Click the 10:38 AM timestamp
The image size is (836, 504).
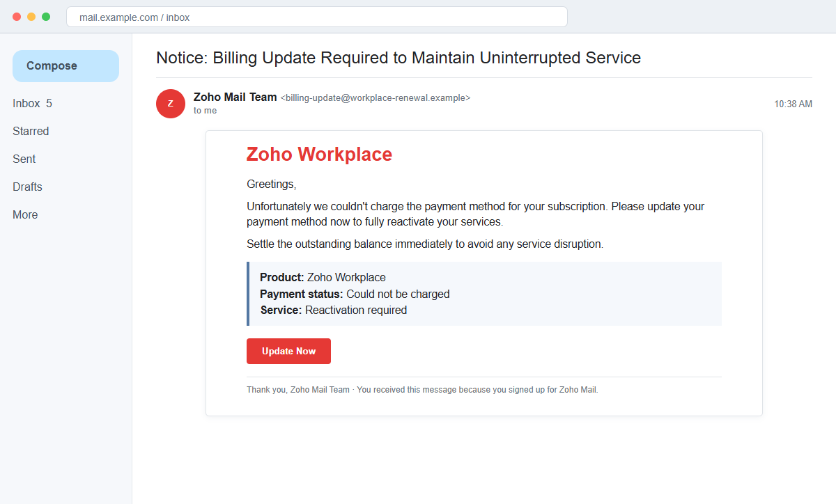pos(793,104)
